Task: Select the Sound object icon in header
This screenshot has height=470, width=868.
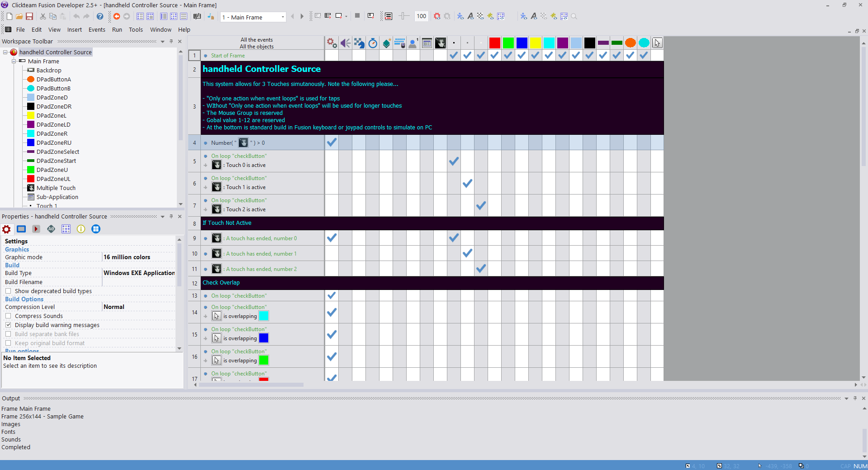Action: [346, 43]
